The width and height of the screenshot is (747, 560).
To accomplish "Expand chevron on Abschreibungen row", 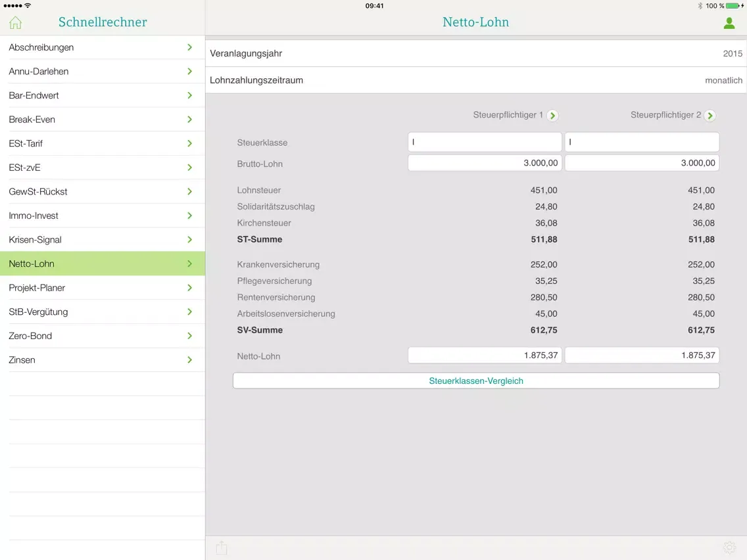I will (189, 47).
